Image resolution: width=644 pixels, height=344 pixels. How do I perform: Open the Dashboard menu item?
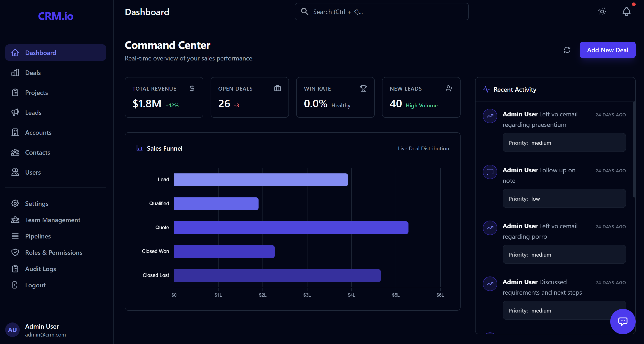click(55, 53)
